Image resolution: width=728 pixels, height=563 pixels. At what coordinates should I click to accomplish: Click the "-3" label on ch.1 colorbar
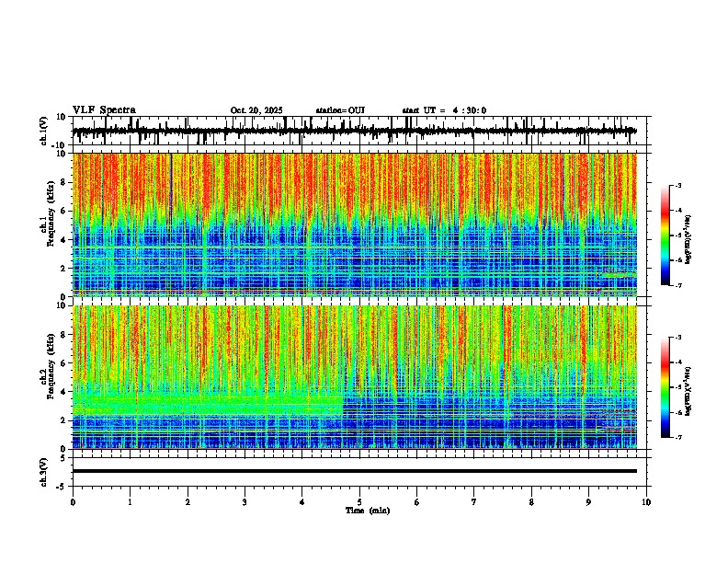tap(678, 185)
